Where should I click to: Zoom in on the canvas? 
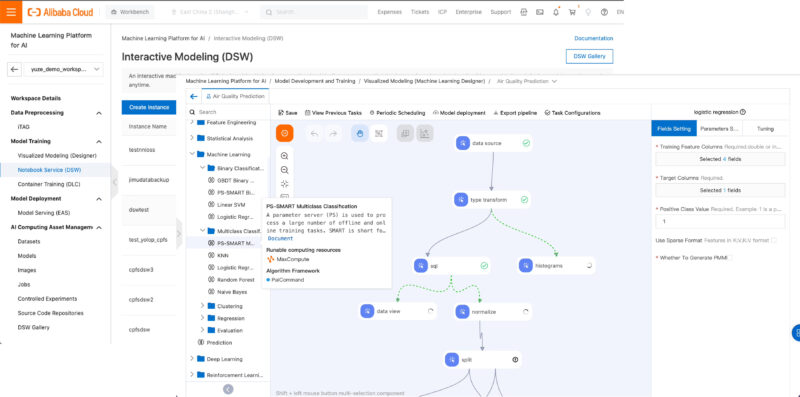pyautogui.click(x=285, y=156)
